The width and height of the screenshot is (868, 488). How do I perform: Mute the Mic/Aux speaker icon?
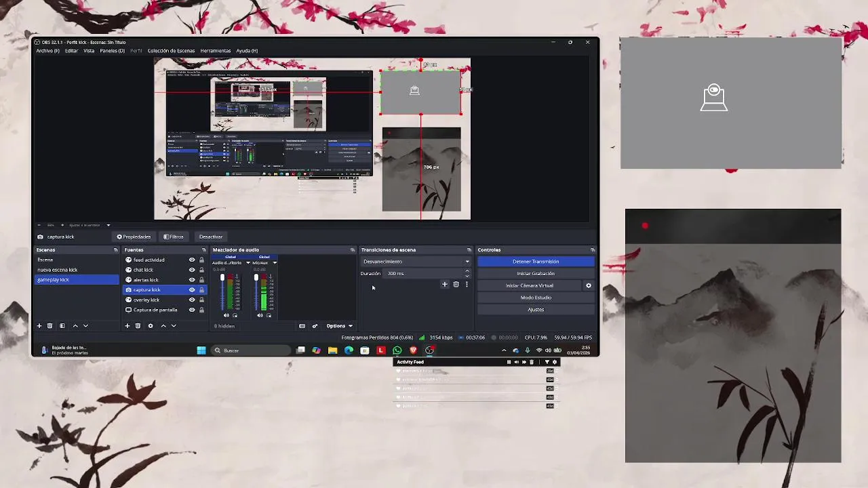260,315
